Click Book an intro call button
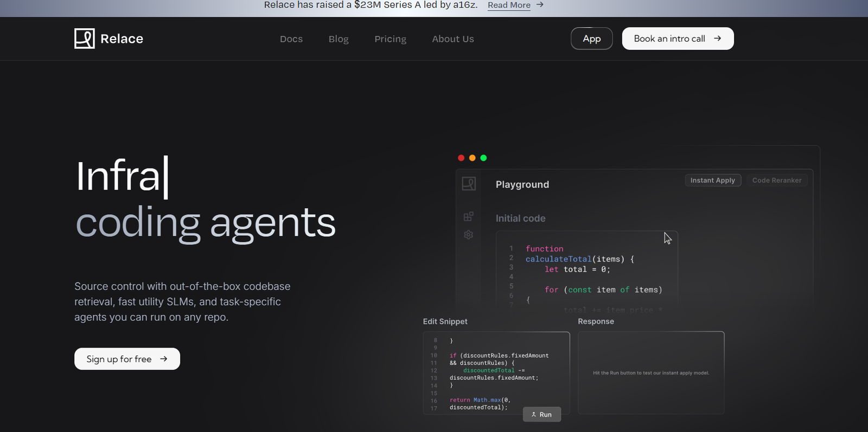Screen dimensions: 868x432 pos(678,38)
